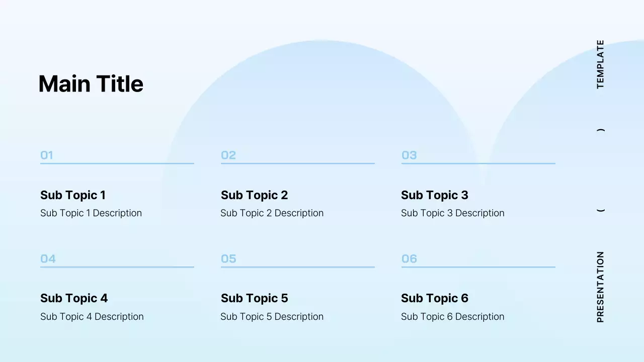The image size is (644, 362).
Task: Click the Main Title heading
Action: (91, 84)
